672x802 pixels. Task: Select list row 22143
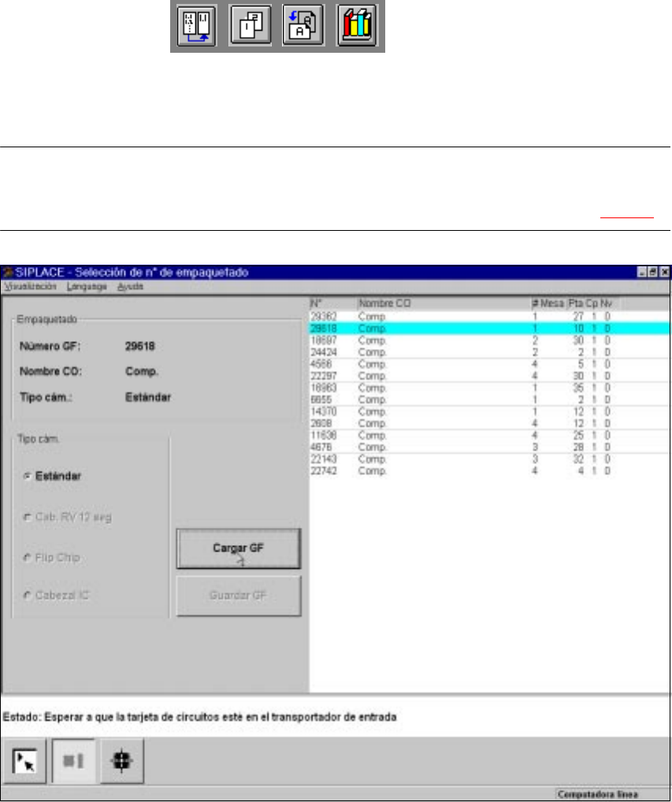[x=489, y=459]
